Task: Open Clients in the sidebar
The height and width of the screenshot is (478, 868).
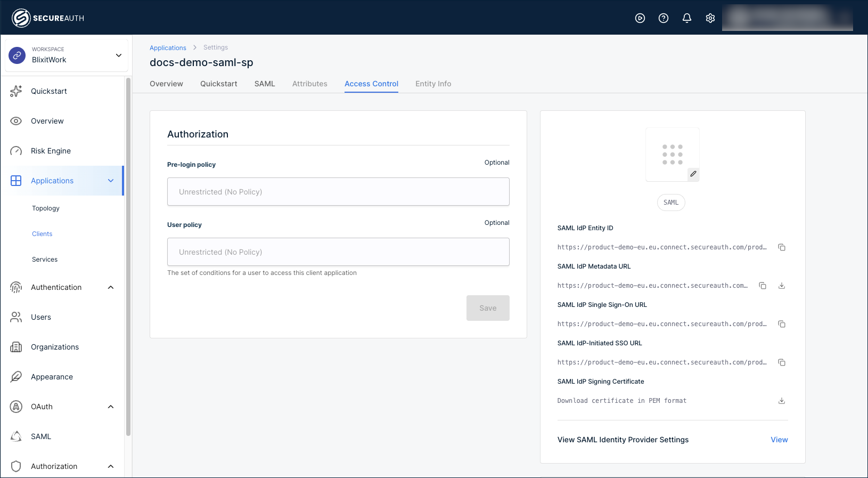Action: 42,234
